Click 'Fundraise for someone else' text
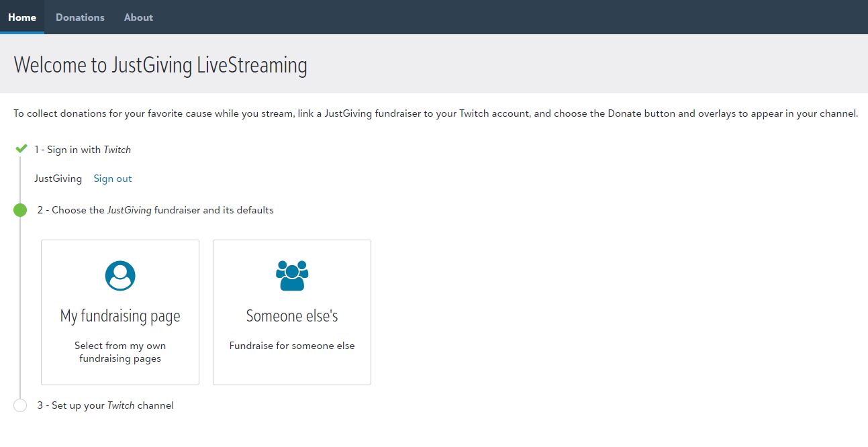 click(292, 346)
